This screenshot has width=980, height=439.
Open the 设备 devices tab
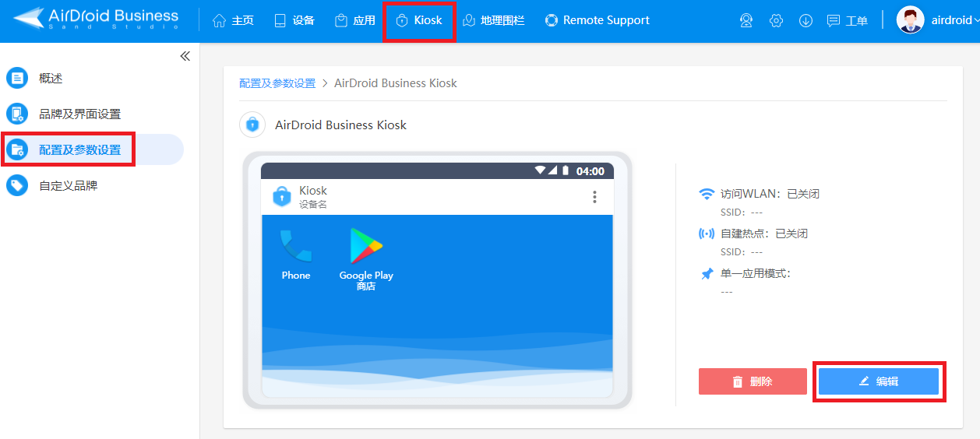point(294,20)
